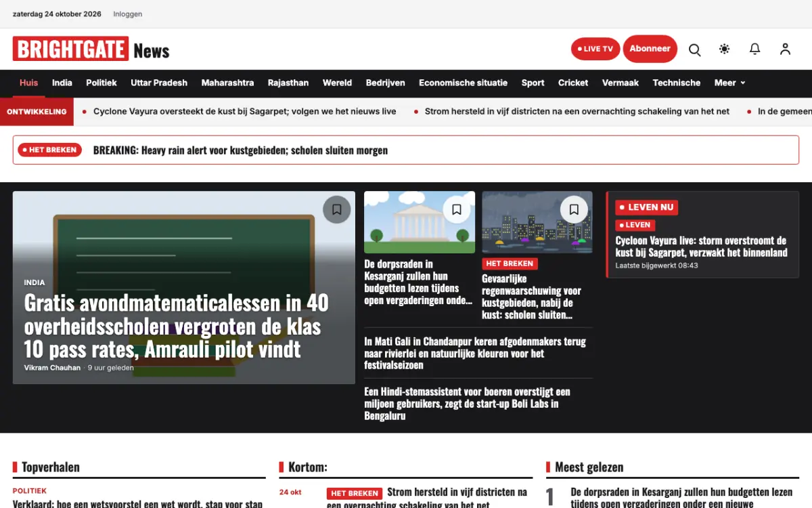The width and height of the screenshot is (812, 508).
Task: Open POLITIEK tag under Topverhalen
Action: pos(30,491)
